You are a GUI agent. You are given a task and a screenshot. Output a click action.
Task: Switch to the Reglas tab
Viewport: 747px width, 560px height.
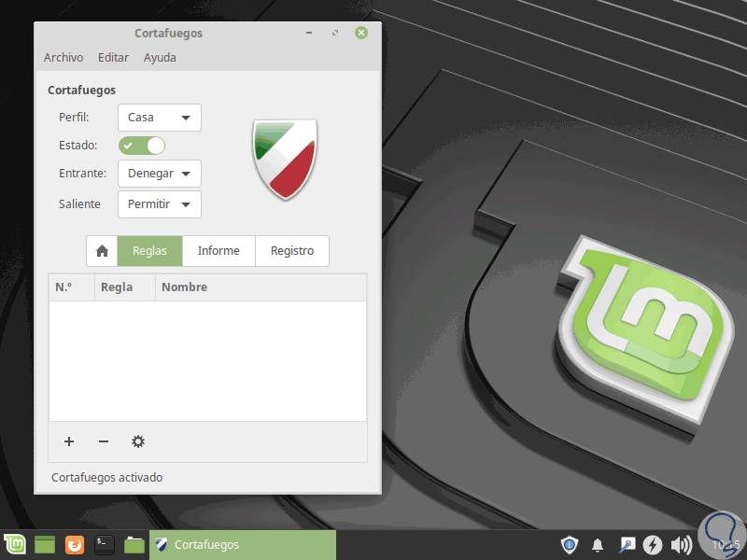(149, 251)
